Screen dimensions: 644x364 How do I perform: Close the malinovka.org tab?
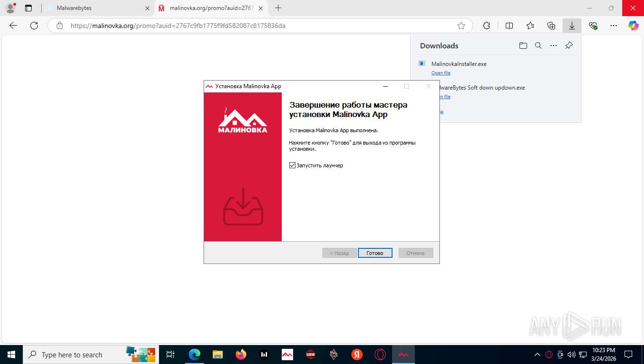coord(260,8)
